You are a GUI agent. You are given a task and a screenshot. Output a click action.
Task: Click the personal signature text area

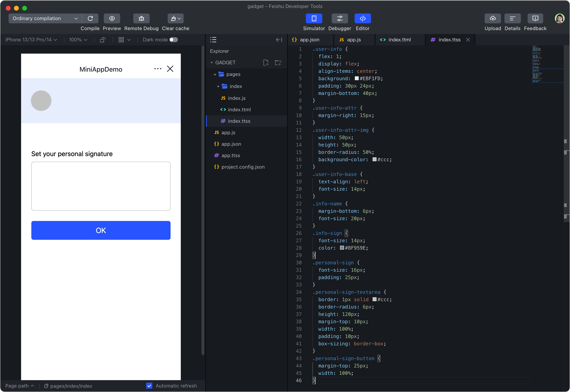[101, 186]
